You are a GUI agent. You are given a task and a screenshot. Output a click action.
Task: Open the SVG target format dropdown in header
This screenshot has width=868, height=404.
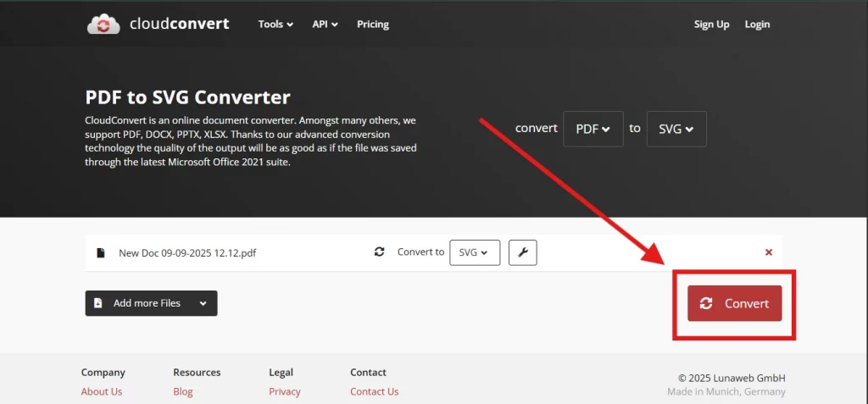(676, 129)
